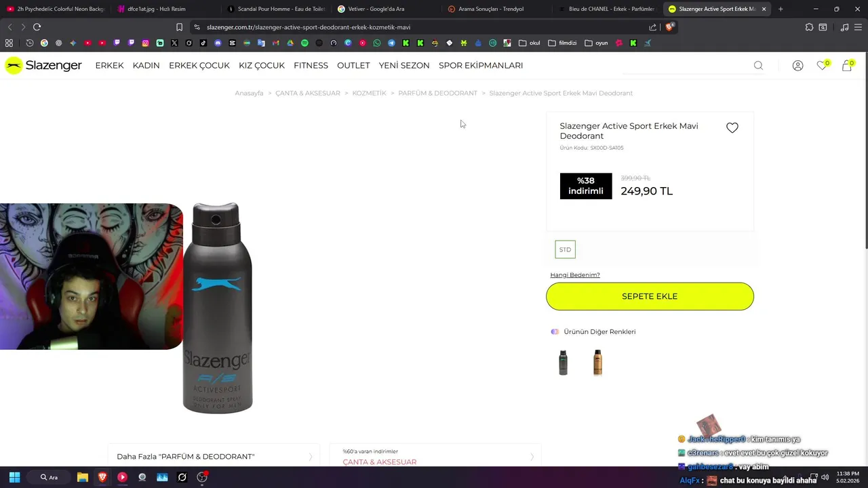Switch to Bleu de CHANEL tab

[x=607, y=9]
